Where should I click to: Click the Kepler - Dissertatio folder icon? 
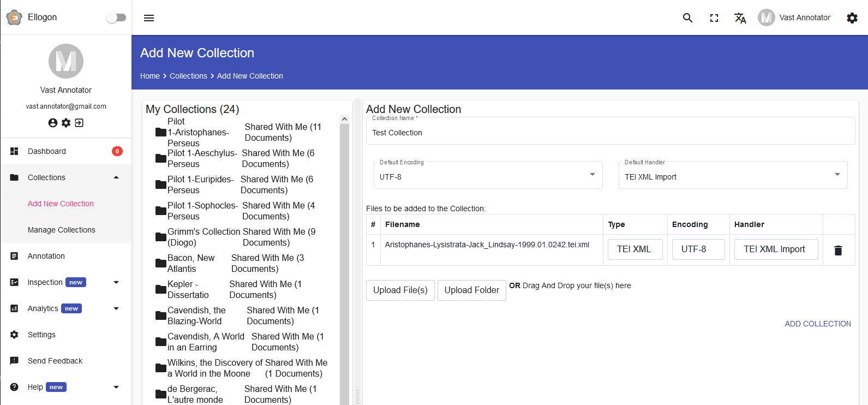click(161, 289)
